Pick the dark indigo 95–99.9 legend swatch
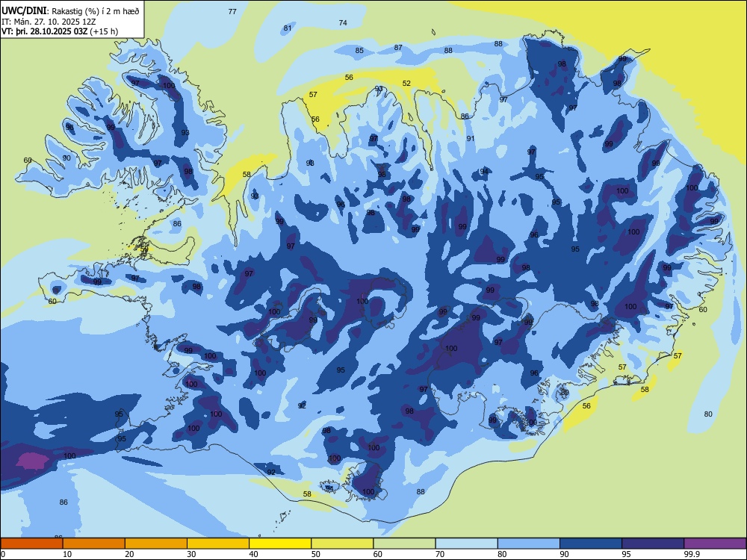Viewport: 747px width, 560px height. tap(653, 544)
